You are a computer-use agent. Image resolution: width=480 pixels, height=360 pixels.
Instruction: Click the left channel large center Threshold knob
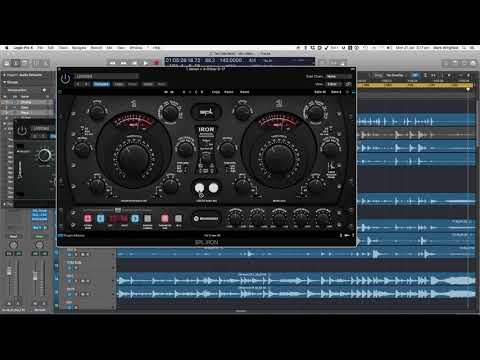tap(133, 159)
